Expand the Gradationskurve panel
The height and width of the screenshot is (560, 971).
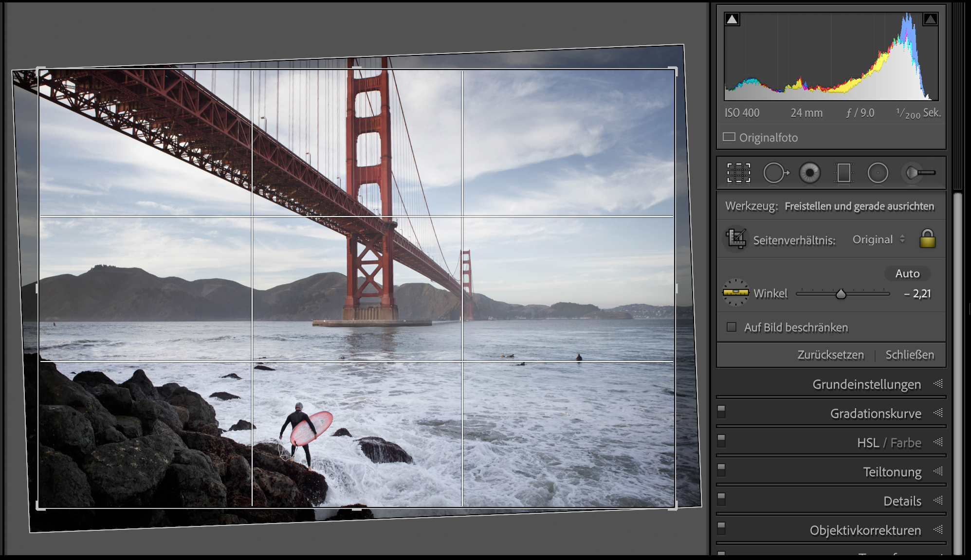875,414
